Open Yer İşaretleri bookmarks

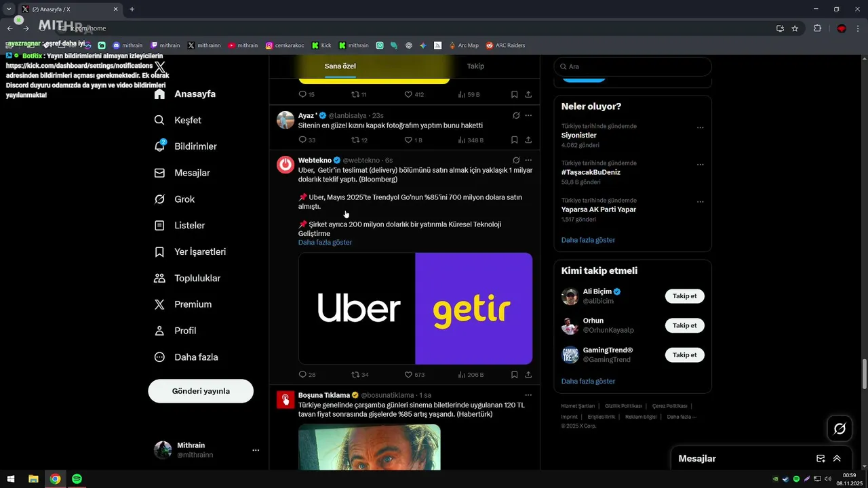(190, 251)
